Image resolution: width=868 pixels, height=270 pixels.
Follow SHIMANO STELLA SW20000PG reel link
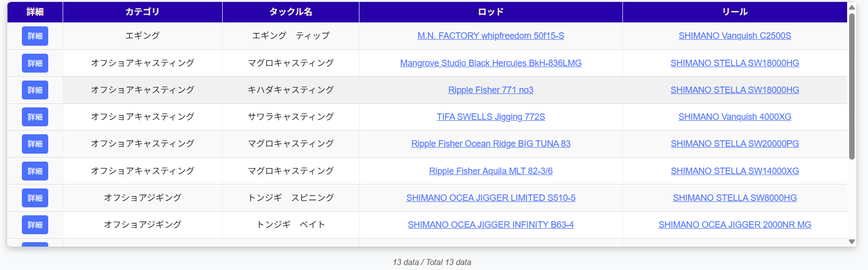click(734, 144)
